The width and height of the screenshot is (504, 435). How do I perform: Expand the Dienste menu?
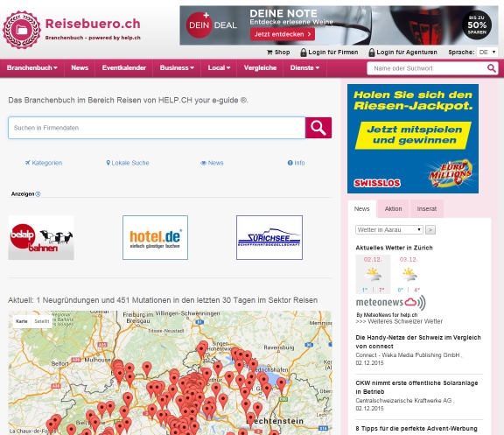click(304, 68)
